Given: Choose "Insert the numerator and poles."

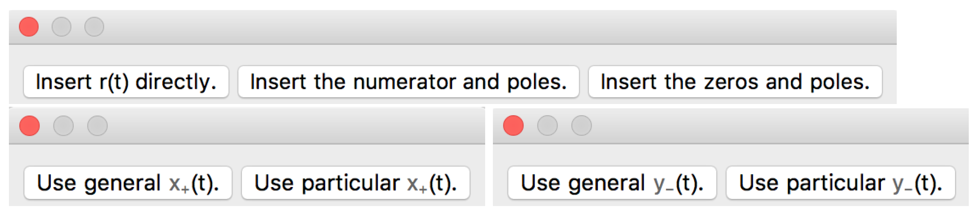Looking at the screenshot, I should click(x=408, y=81).
